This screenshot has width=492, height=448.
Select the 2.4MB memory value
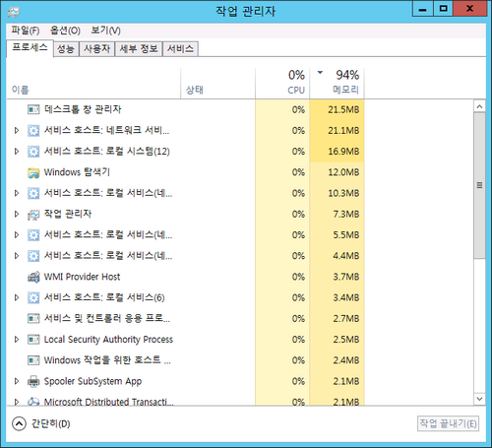pos(346,360)
